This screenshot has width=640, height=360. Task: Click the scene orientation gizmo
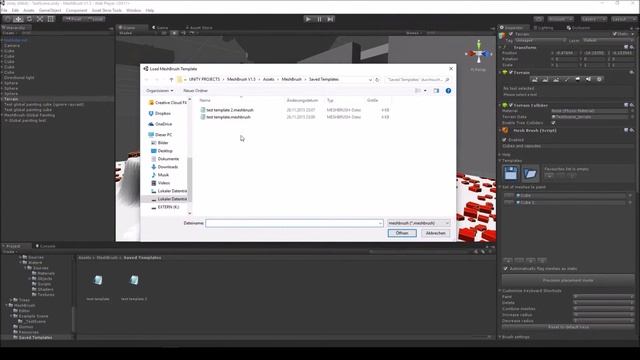click(x=479, y=53)
